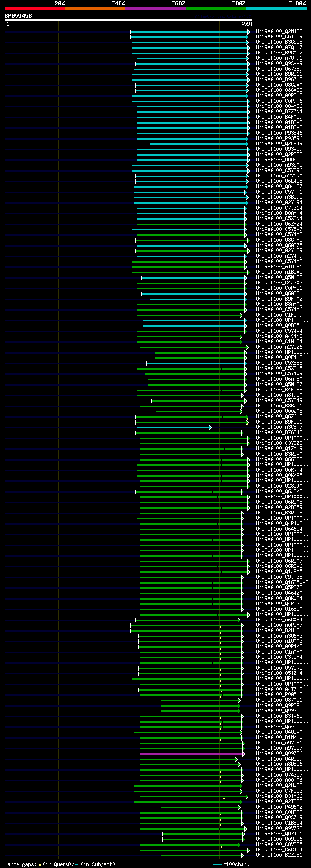Select the UniRef100_C4J202 label

pyautogui.click(x=279, y=283)
